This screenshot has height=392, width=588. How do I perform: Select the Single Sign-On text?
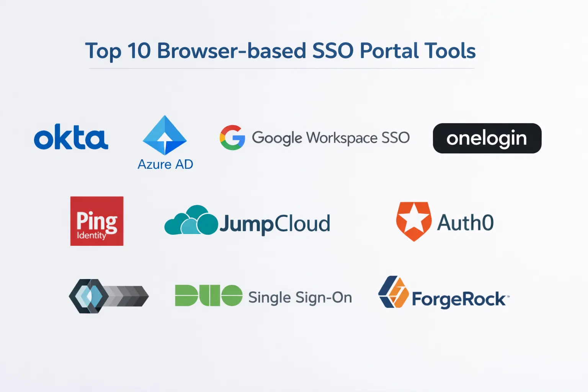point(300,297)
